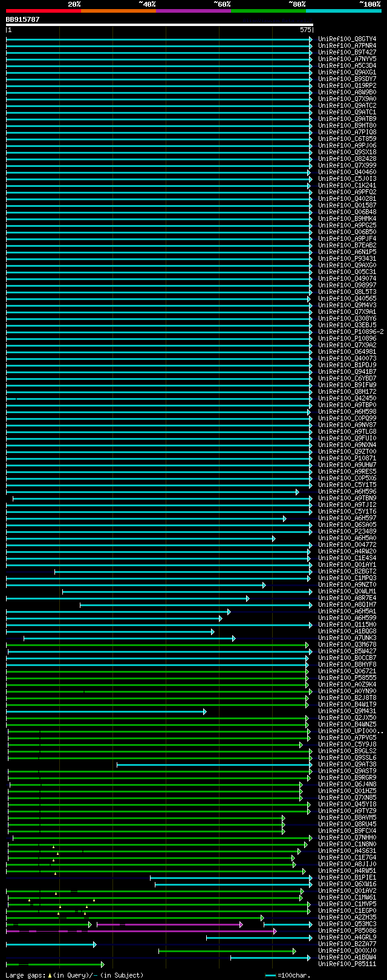The width and height of the screenshot is (387, 980).
Task: Click the '=100char.' scale legend
Action: pos(288,975)
